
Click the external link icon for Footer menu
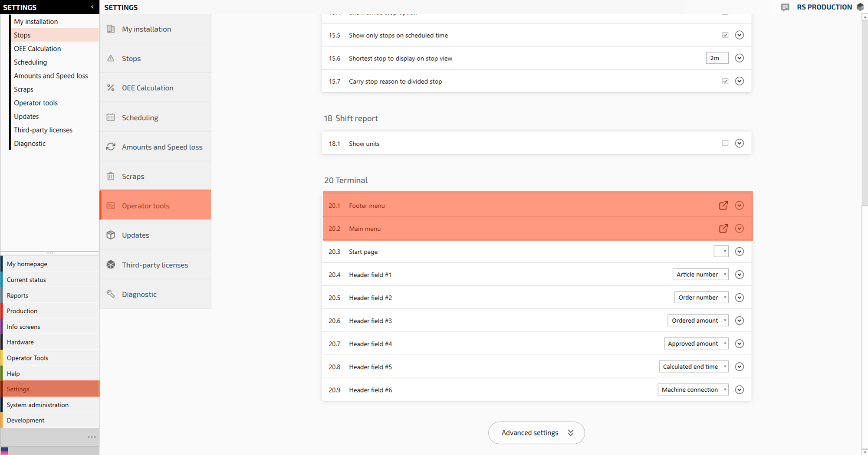pos(723,206)
